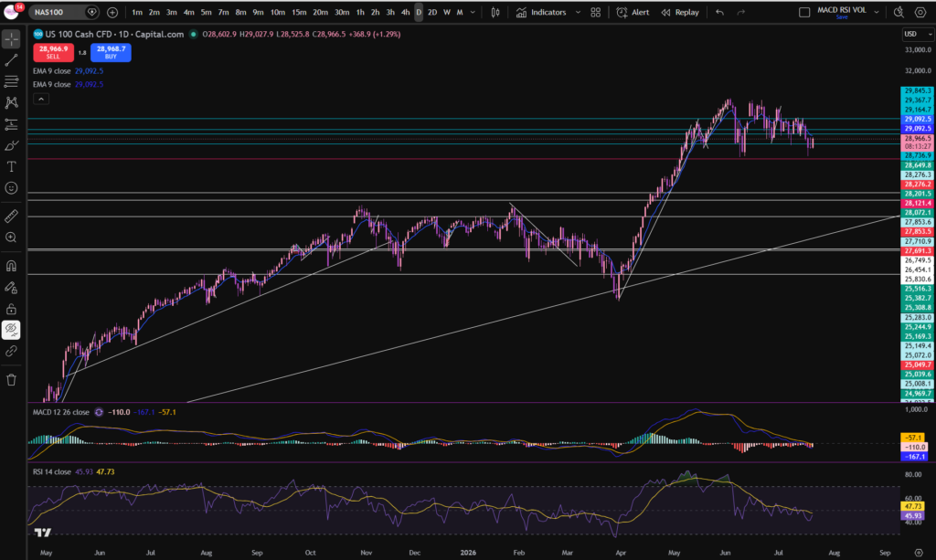Remove all drawings with trash icon
The image size is (936, 560).
tap(11, 380)
